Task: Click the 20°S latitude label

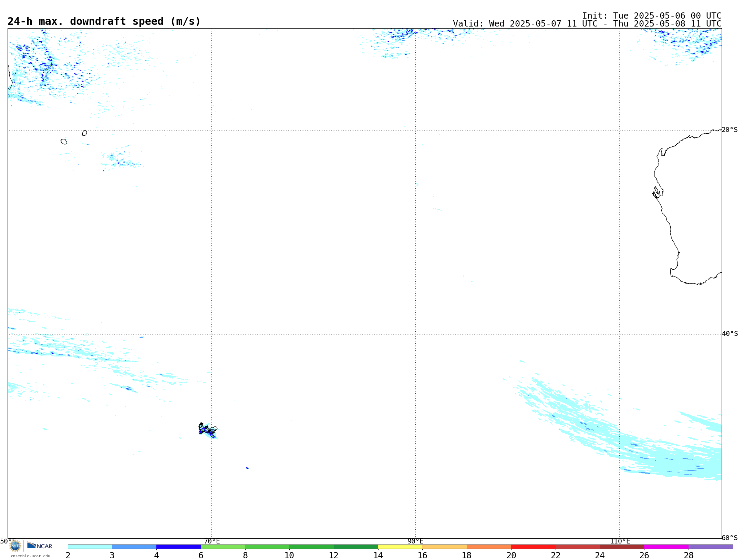Action: [730, 130]
